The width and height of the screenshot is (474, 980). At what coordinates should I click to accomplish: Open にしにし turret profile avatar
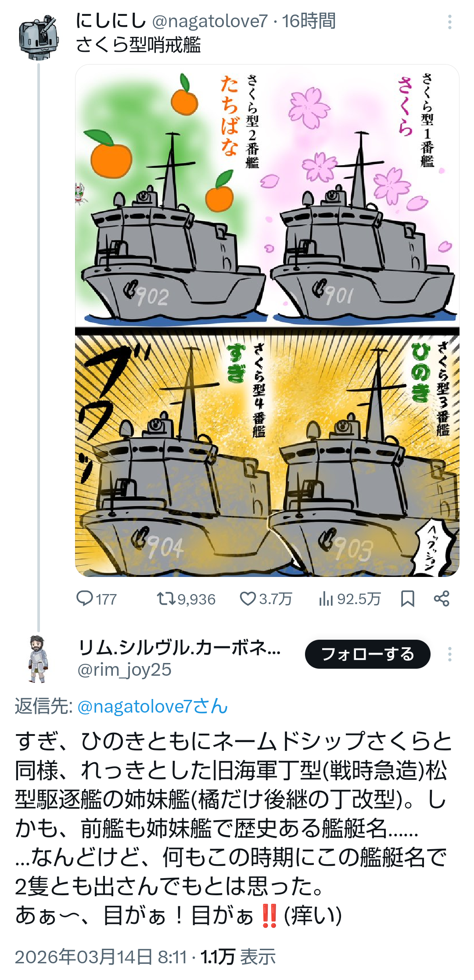[39, 37]
